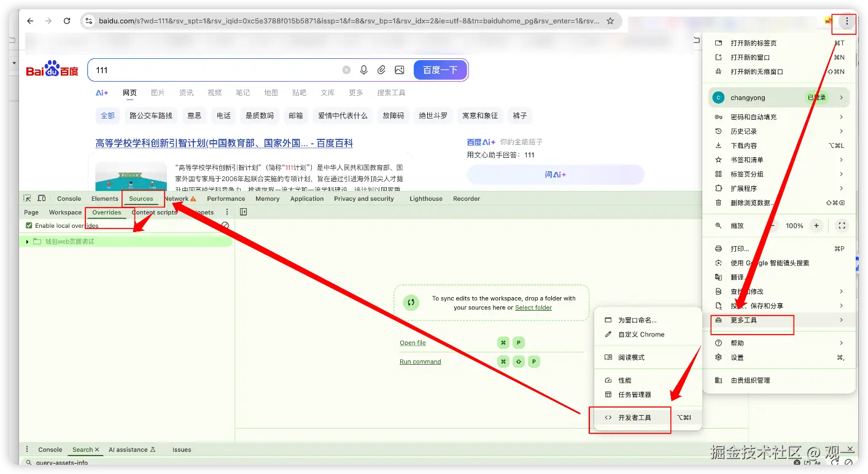This screenshot has width=868, height=474.
Task: Click the browser back arrow
Action: pos(30,21)
